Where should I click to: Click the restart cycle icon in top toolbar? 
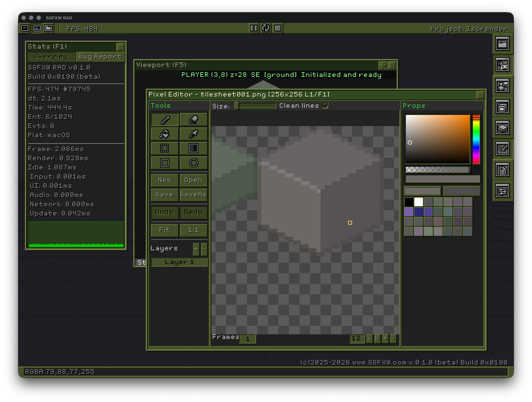(266, 28)
